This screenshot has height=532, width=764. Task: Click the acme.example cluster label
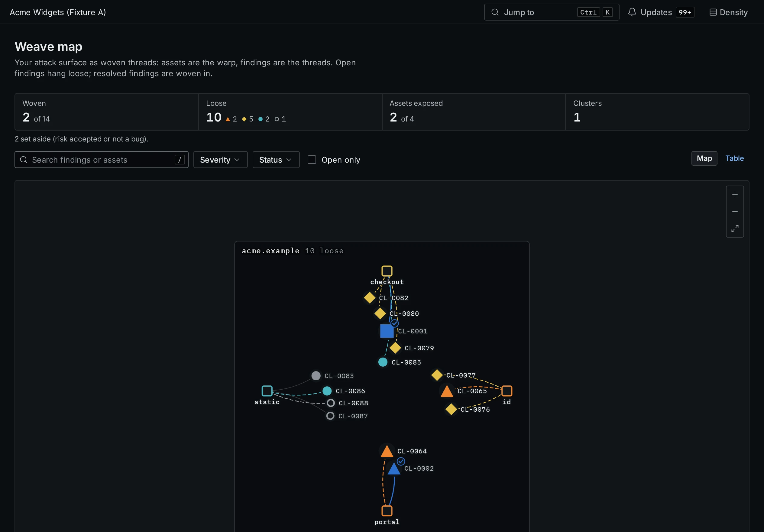(270, 251)
